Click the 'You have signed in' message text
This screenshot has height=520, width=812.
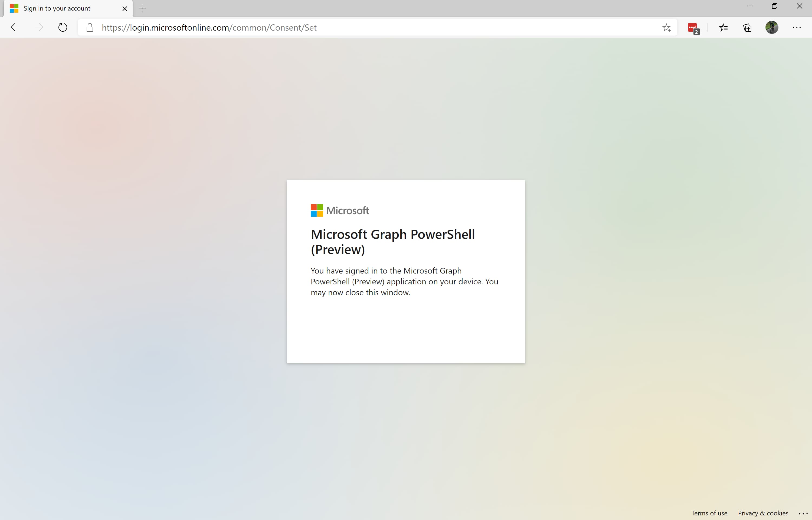click(x=404, y=282)
